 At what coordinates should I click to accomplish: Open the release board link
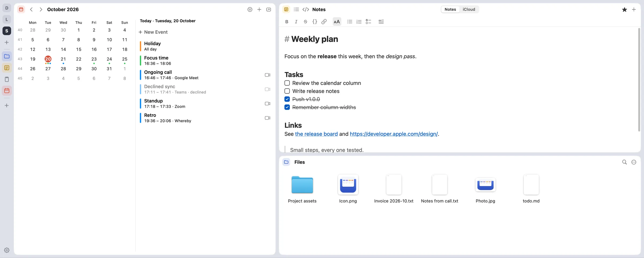316,134
